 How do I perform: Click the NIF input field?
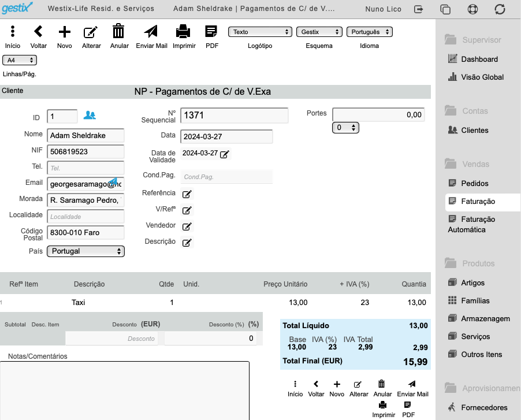click(85, 152)
